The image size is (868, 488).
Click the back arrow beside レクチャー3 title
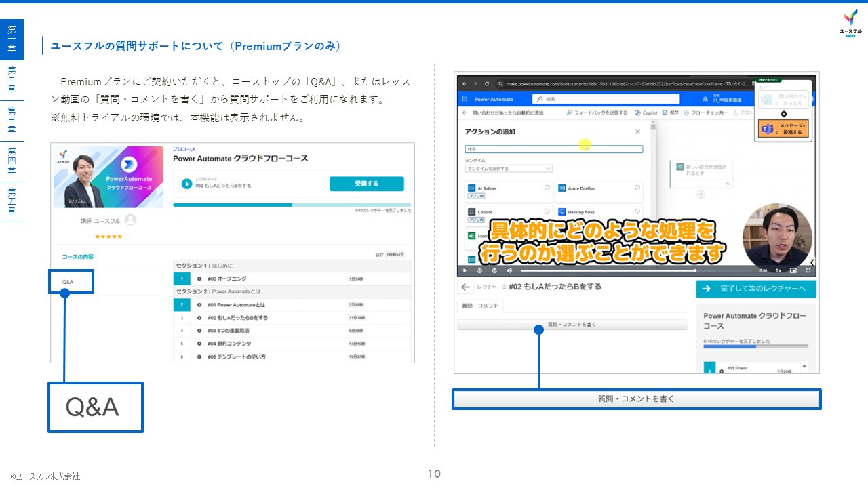[466, 287]
